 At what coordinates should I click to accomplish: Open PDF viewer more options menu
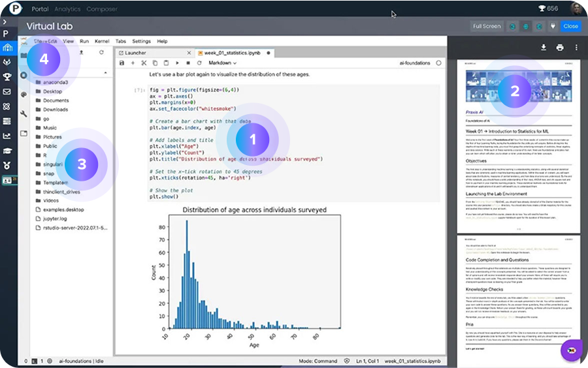click(x=576, y=48)
